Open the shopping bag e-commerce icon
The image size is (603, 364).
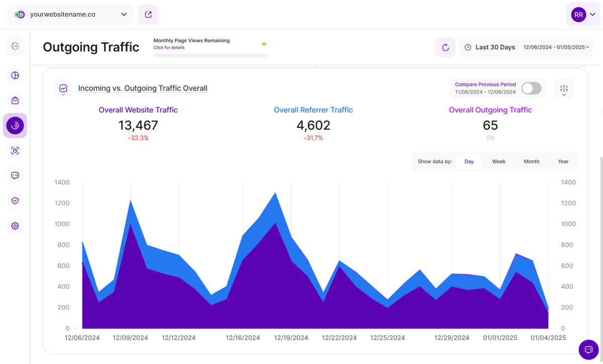click(15, 100)
